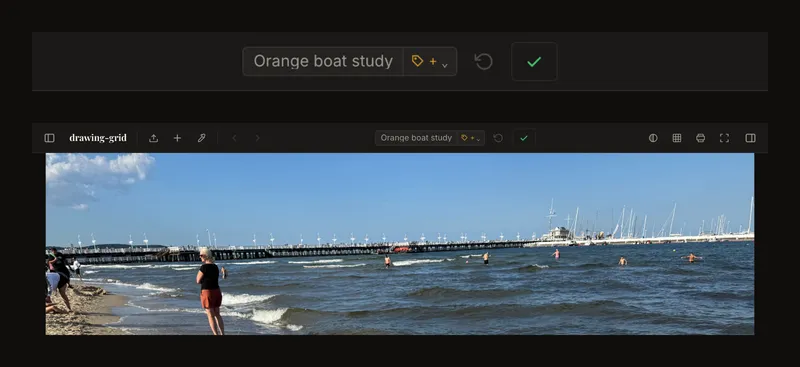Open the enlarged add-tag dropdown

(x=430, y=61)
